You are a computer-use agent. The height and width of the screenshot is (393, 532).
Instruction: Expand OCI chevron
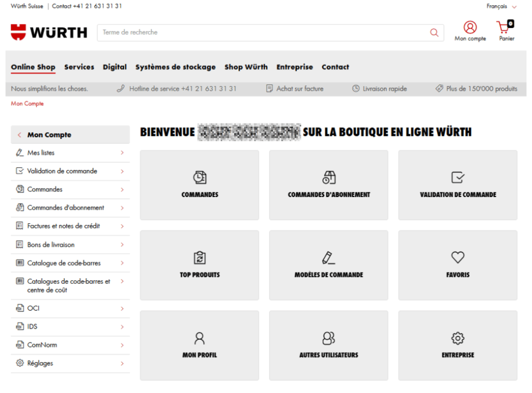(122, 308)
